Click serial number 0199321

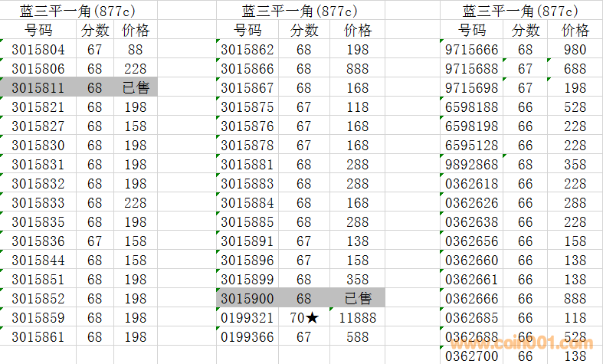click(x=247, y=317)
